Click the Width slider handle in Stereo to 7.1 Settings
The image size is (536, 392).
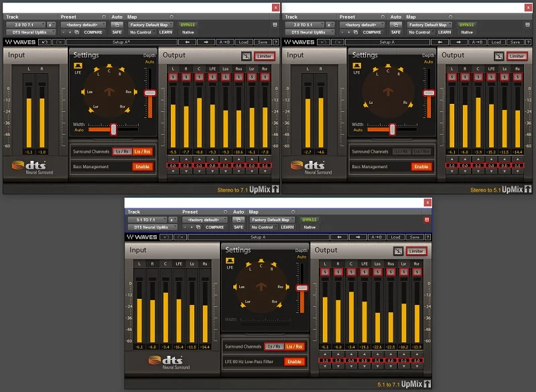[x=113, y=129]
